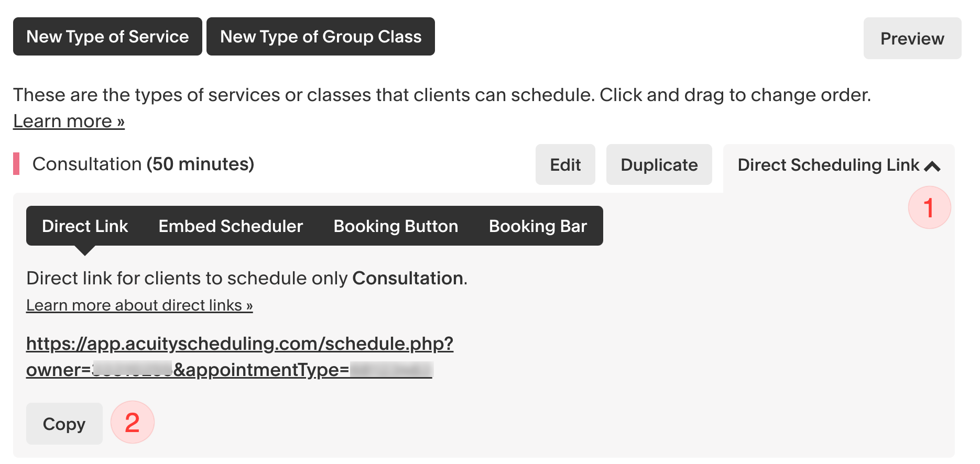Show the Booking Bar tab
980x464 pixels.
coord(538,226)
